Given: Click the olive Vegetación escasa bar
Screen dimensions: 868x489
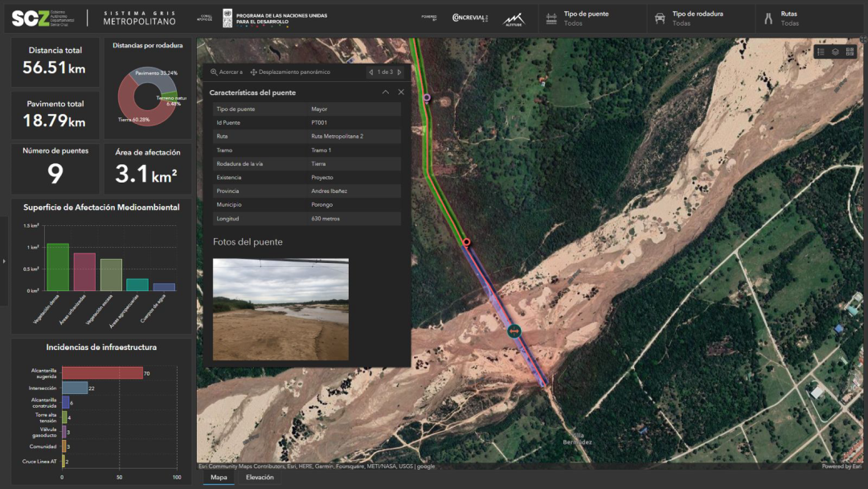Looking at the screenshot, I should tap(111, 275).
